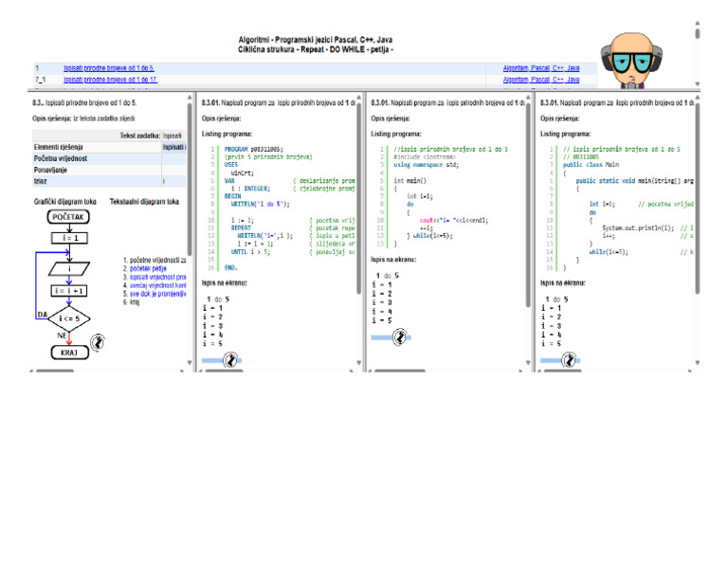Click the Pascal panel's horizontal scrollbar thumb

pos(225,371)
